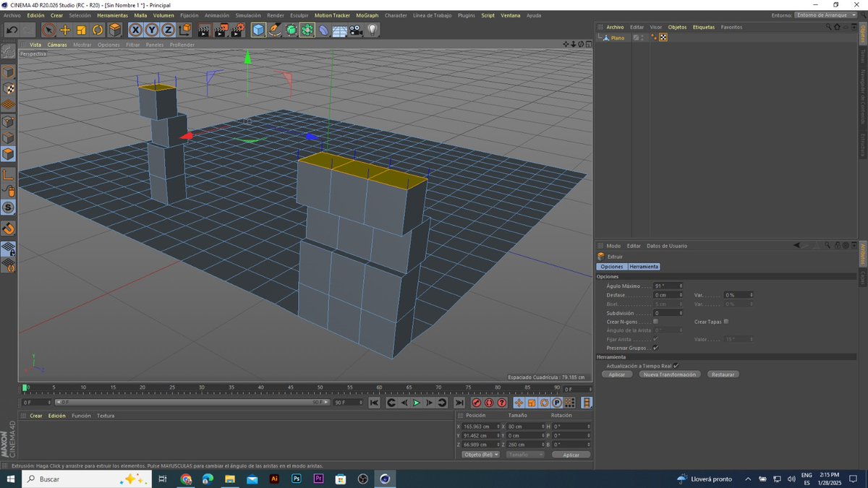Toggle Parameter (P) keyframe recording
Viewport: 868px width, 488px height.
pos(556,403)
